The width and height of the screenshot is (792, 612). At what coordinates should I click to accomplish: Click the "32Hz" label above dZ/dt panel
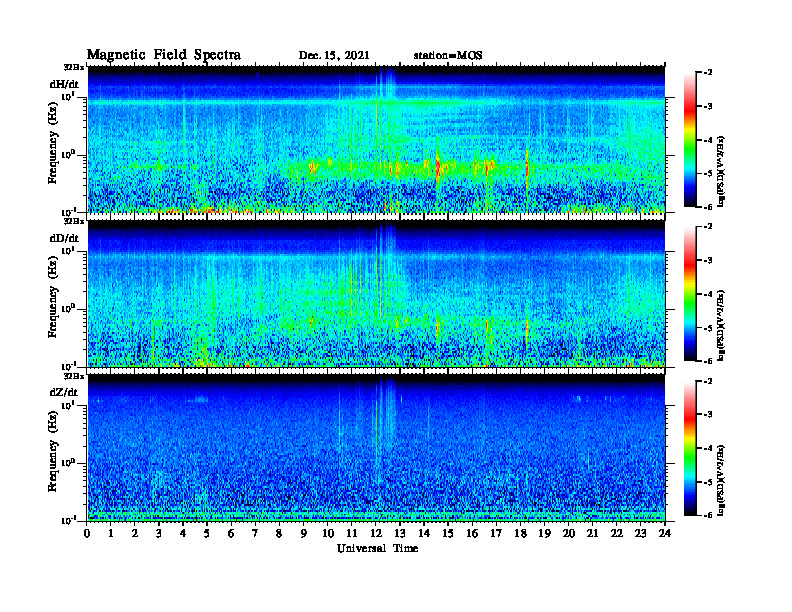click(x=74, y=376)
